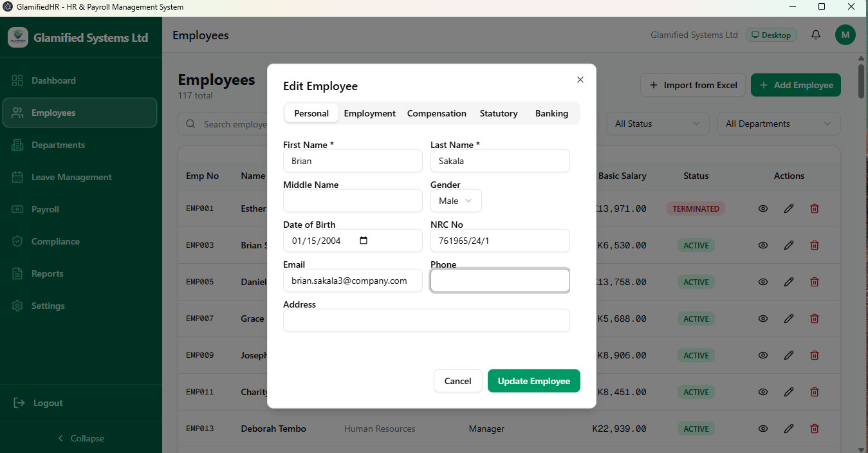Click the Desktop mode badge
The height and width of the screenshot is (453, 868).
click(x=771, y=35)
